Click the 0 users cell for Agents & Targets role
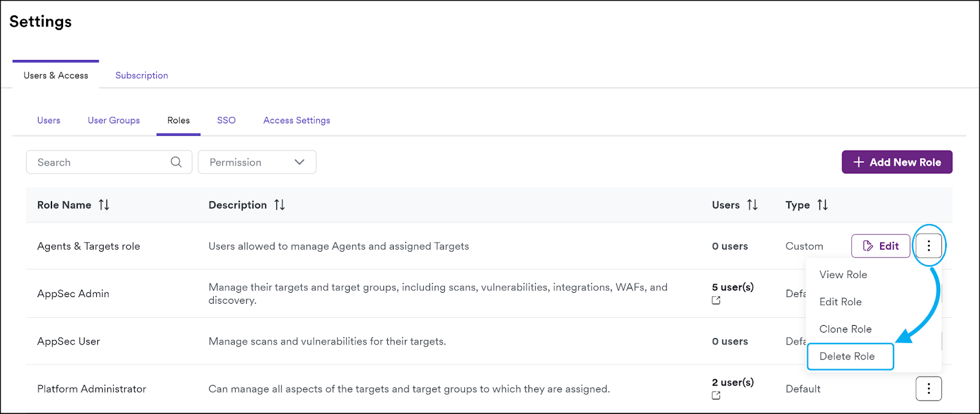Viewport: 980px width, 414px height. point(729,246)
